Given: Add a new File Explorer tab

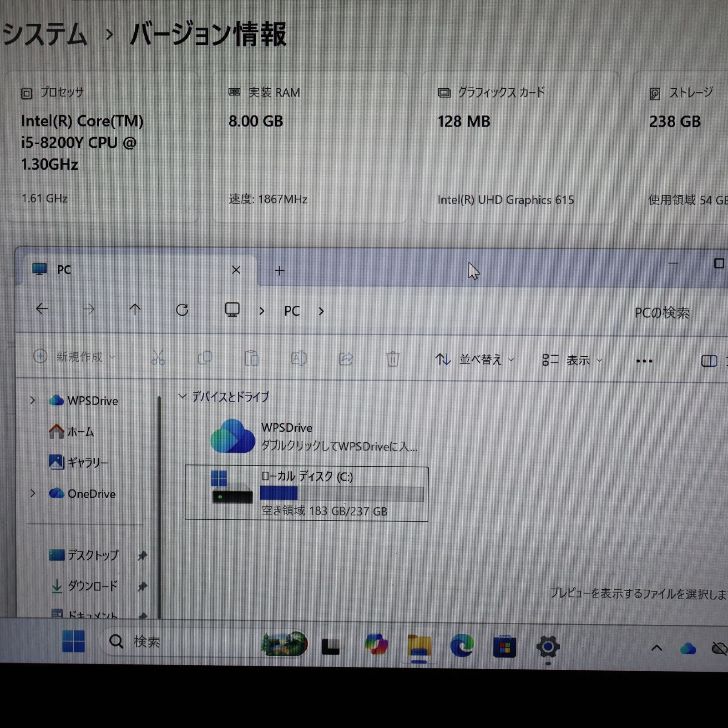Looking at the screenshot, I should [x=280, y=271].
